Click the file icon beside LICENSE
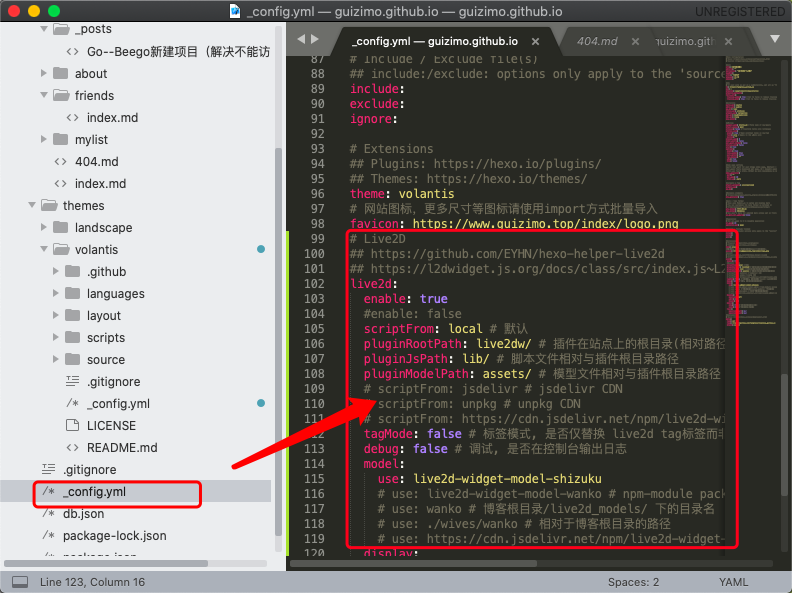 pyautogui.click(x=73, y=425)
